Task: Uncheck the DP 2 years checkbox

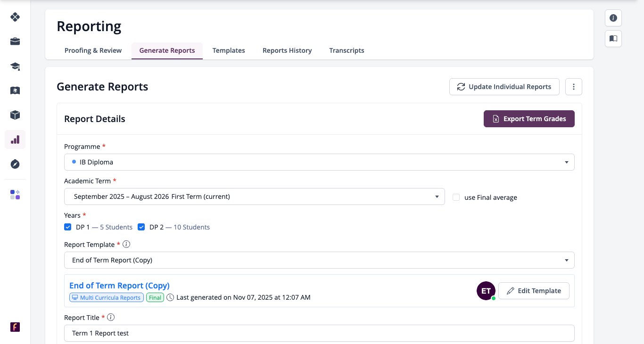Action: coord(141,227)
